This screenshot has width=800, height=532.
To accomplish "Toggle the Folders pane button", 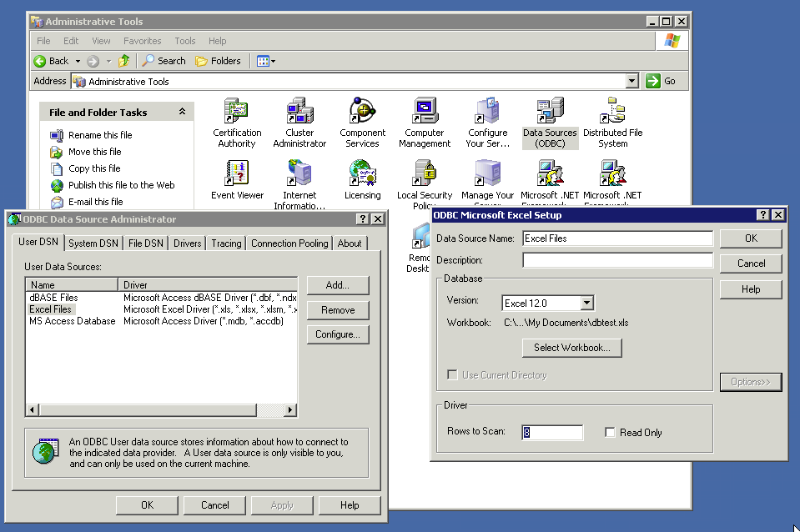I will click(x=218, y=61).
